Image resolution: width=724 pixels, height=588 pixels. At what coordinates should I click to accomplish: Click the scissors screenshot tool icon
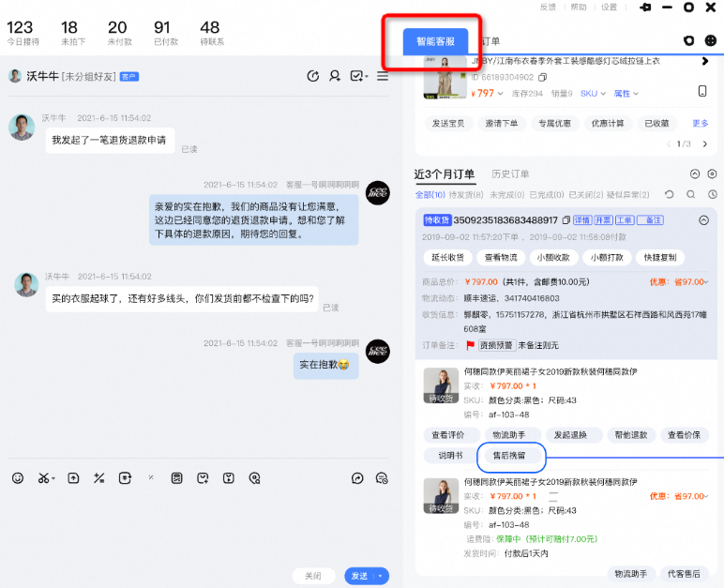coord(46,478)
